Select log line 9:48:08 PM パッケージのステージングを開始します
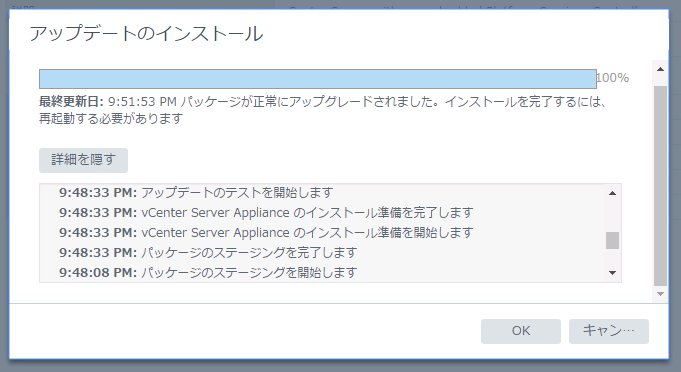681x372 pixels. [x=208, y=273]
